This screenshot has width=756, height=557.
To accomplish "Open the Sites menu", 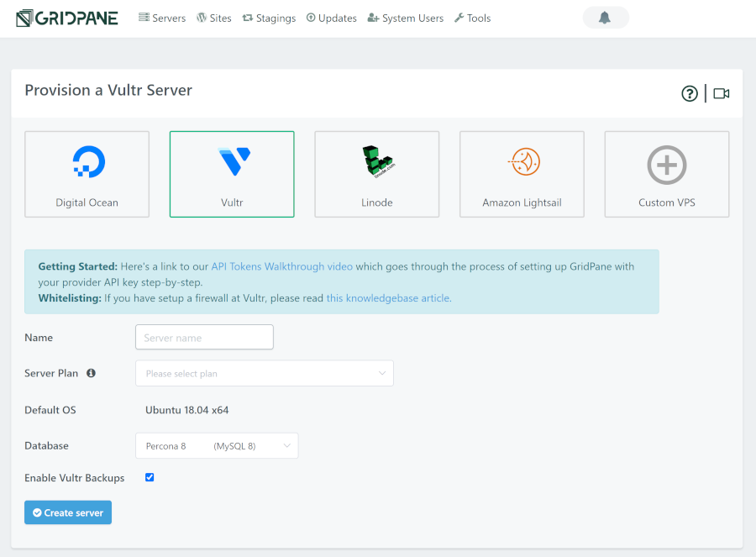I will click(214, 18).
